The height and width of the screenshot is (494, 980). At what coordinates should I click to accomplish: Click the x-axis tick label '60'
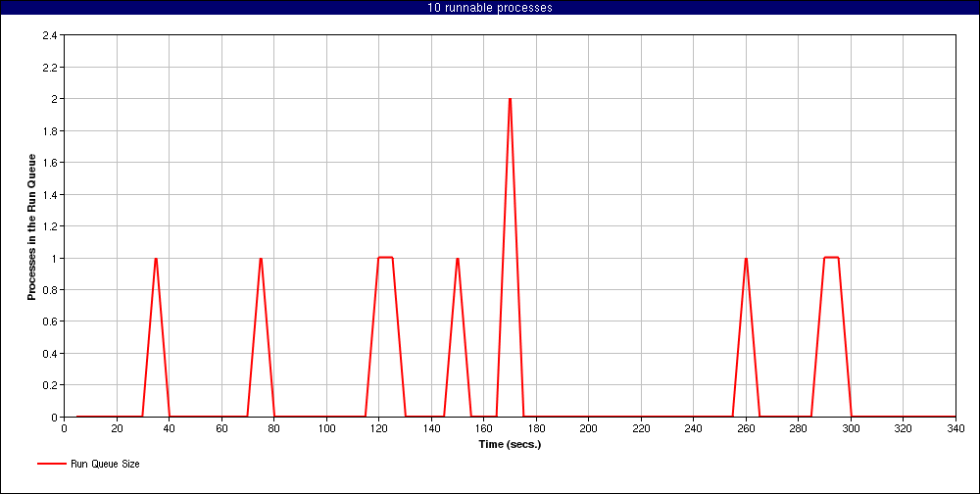tap(221, 428)
